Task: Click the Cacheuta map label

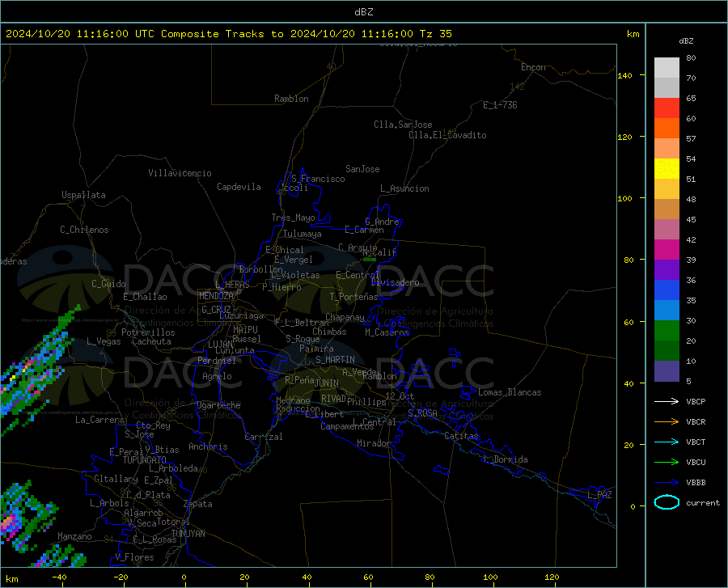Action: 151,341
